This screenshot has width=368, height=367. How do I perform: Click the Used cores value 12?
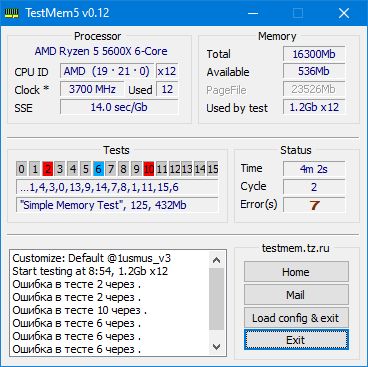167,89
